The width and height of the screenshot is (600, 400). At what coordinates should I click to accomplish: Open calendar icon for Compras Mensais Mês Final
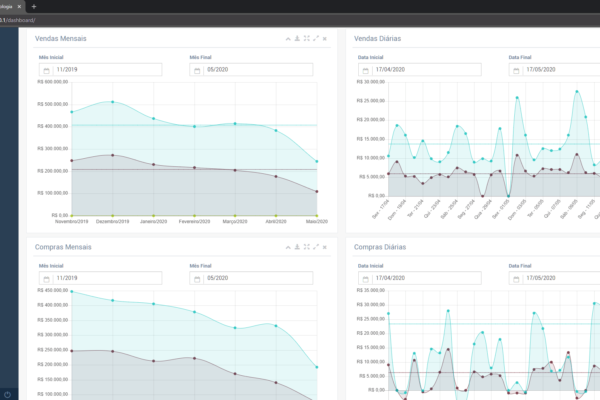click(x=197, y=279)
